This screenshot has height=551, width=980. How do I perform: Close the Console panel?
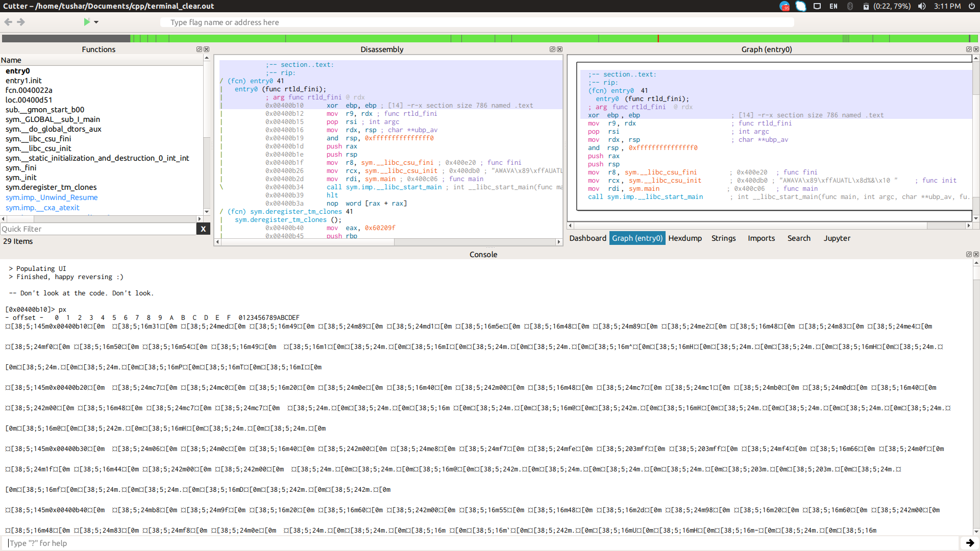[976, 255]
